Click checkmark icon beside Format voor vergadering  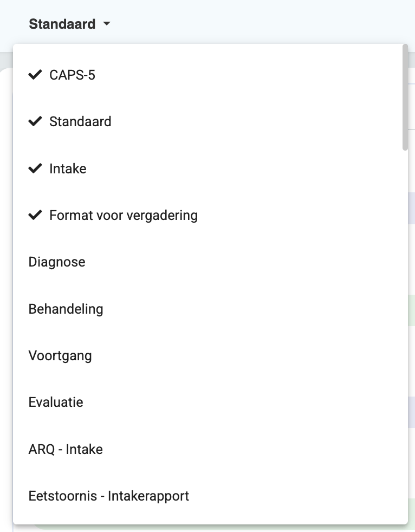[35, 215]
